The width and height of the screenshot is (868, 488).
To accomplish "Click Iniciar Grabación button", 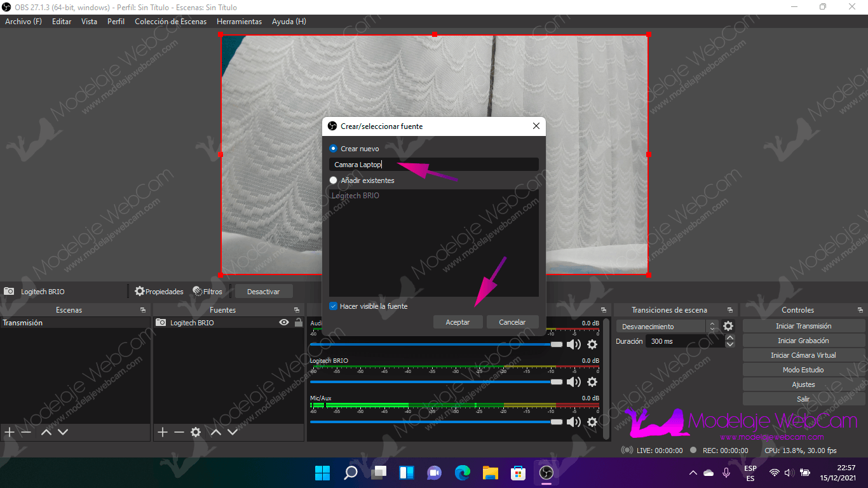I will click(x=803, y=341).
